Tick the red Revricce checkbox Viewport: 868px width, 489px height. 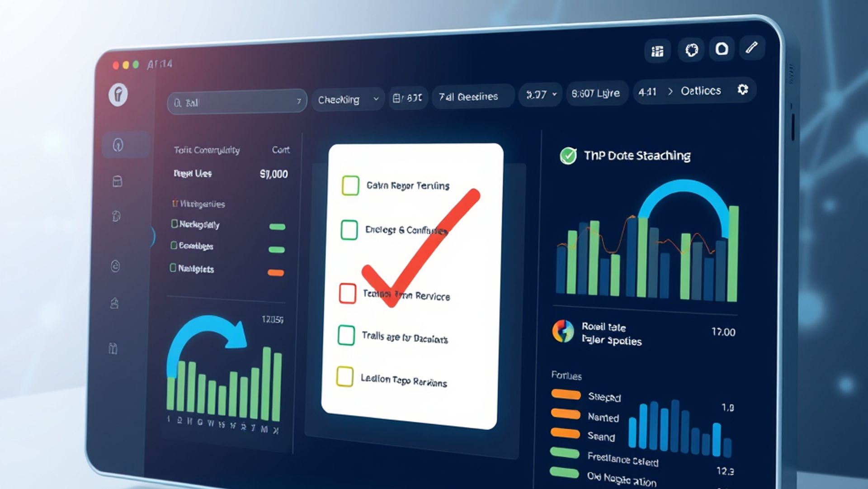pyautogui.click(x=348, y=293)
